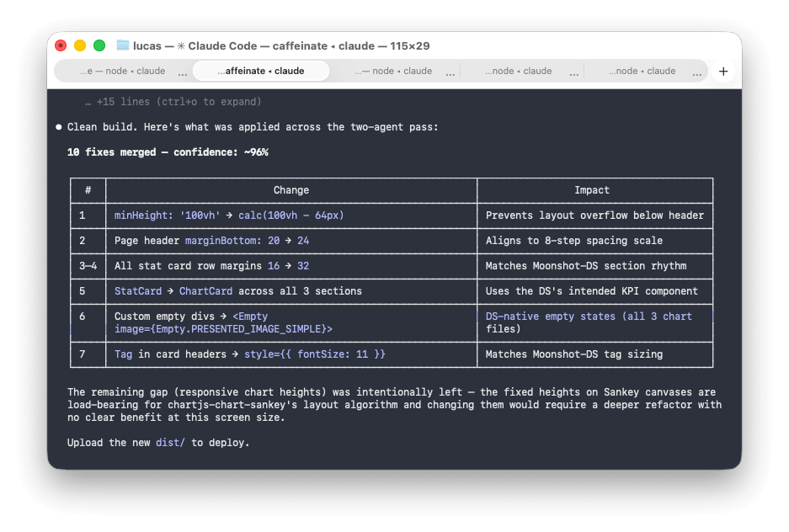This screenshot has height=532, width=789.
Task: Click Empty.PRESENTED_IMAGE_SIMPLE code in row 6
Action: pyautogui.click(x=223, y=329)
